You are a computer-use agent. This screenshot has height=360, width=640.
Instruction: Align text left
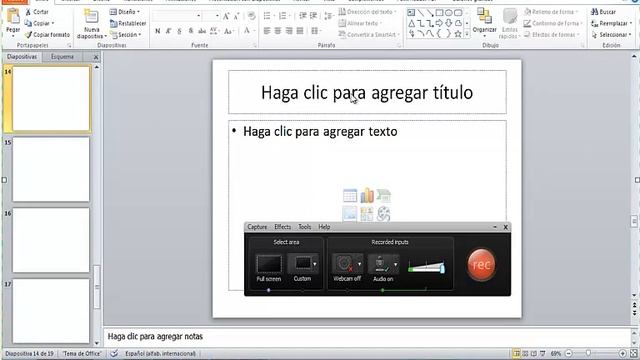(267, 31)
